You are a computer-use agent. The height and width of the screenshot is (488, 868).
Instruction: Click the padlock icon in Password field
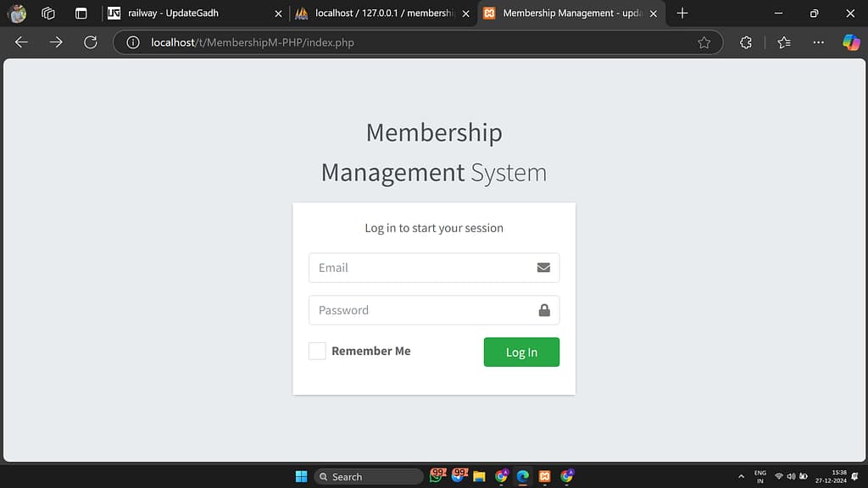click(x=544, y=310)
